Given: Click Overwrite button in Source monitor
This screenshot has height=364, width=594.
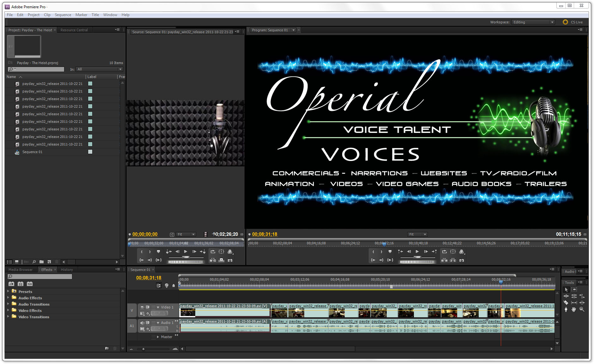Looking at the screenshot, I should 221,260.
